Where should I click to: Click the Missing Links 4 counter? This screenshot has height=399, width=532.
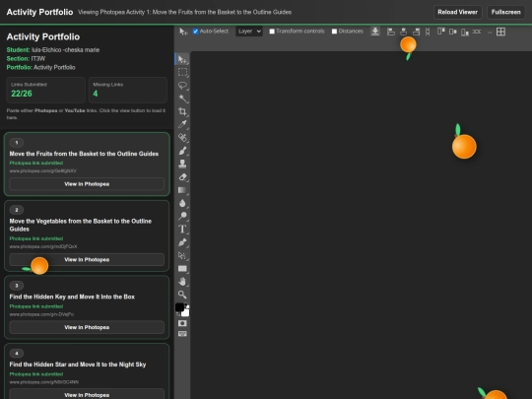click(128, 90)
